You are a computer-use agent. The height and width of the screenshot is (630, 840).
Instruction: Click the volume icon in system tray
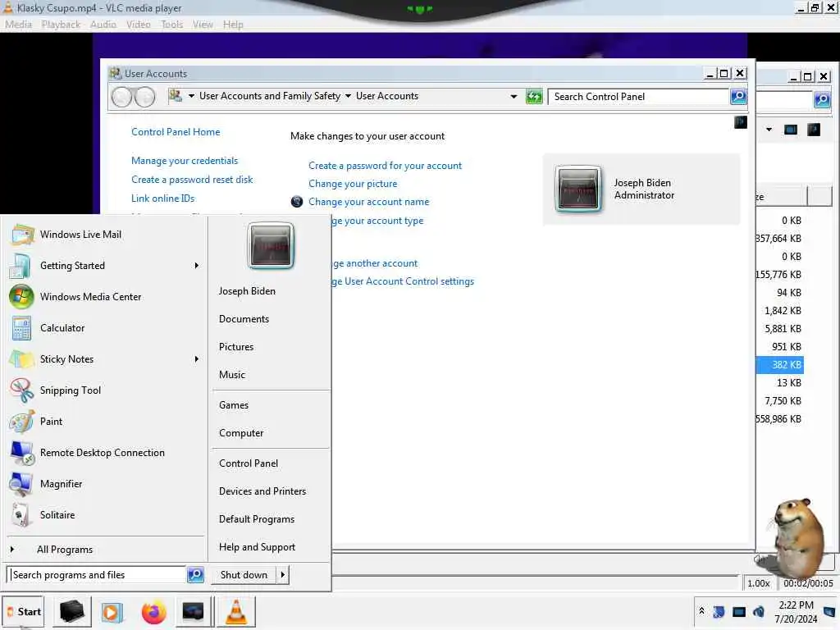[x=759, y=611]
